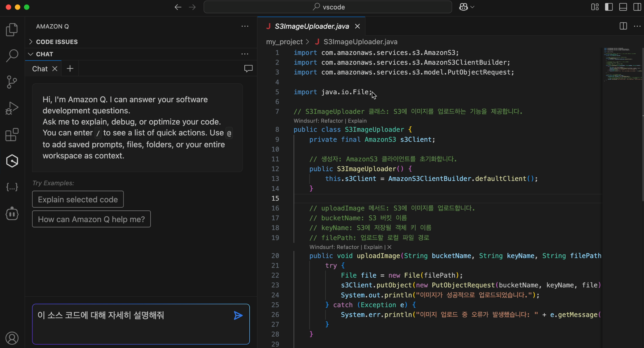Toggle the secondary side bar button
The width and height of the screenshot is (644, 348).
[x=637, y=7]
